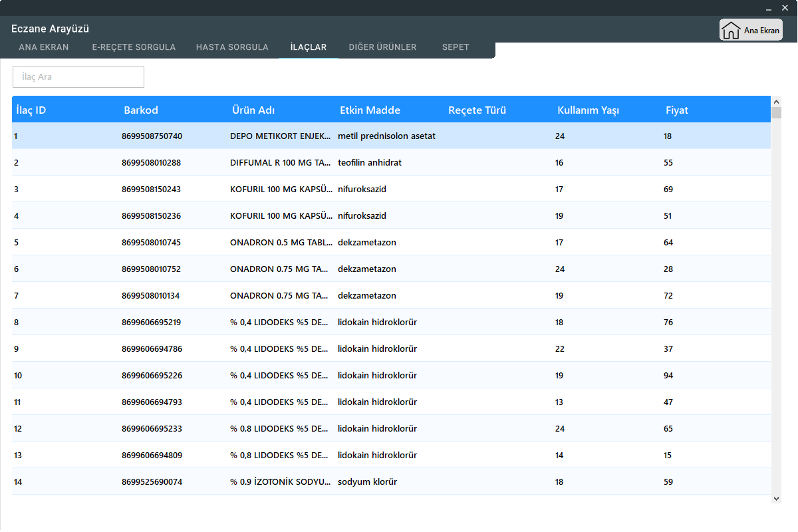The image size is (798, 532).
Task: Switch to E-REÇETE SORGULA tab
Action: tap(134, 47)
